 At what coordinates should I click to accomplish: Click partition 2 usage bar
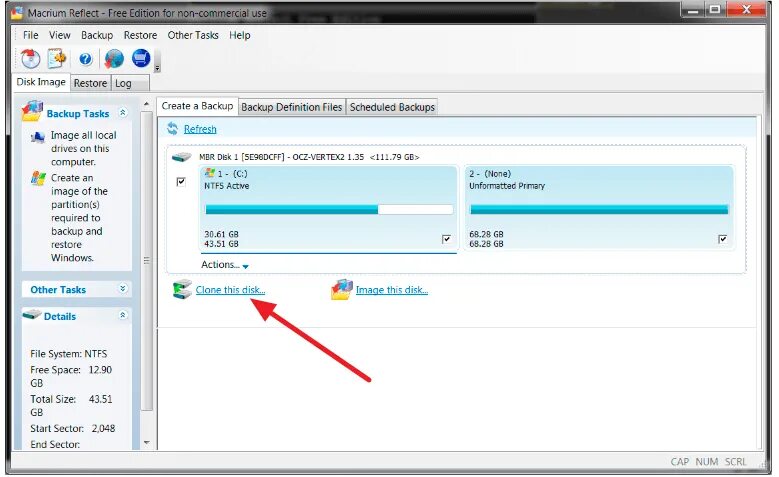(x=599, y=209)
